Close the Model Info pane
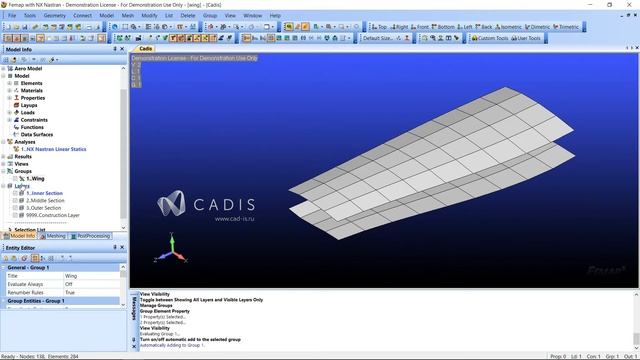Viewport: 640px width, 360px height. [x=122, y=49]
